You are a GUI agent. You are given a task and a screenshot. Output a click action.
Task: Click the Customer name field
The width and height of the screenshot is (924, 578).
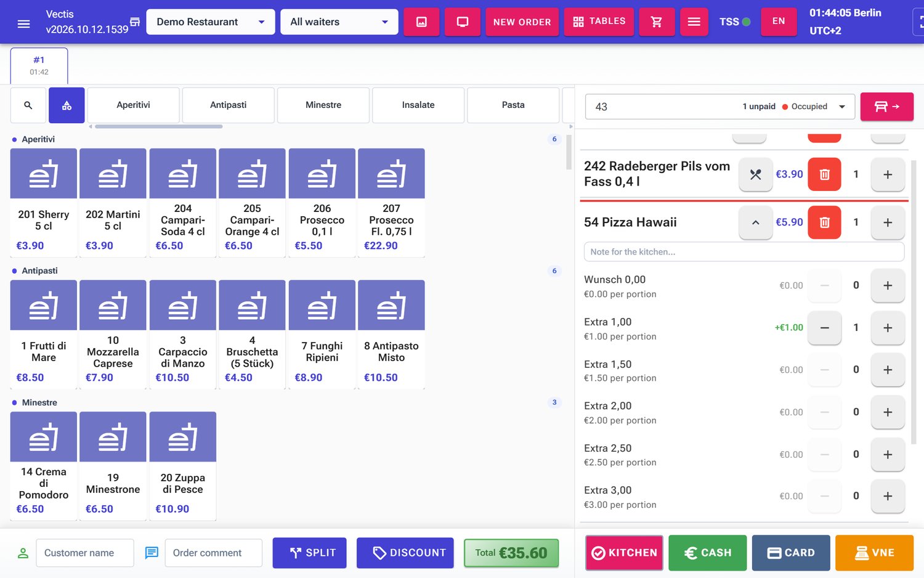(x=85, y=553)
